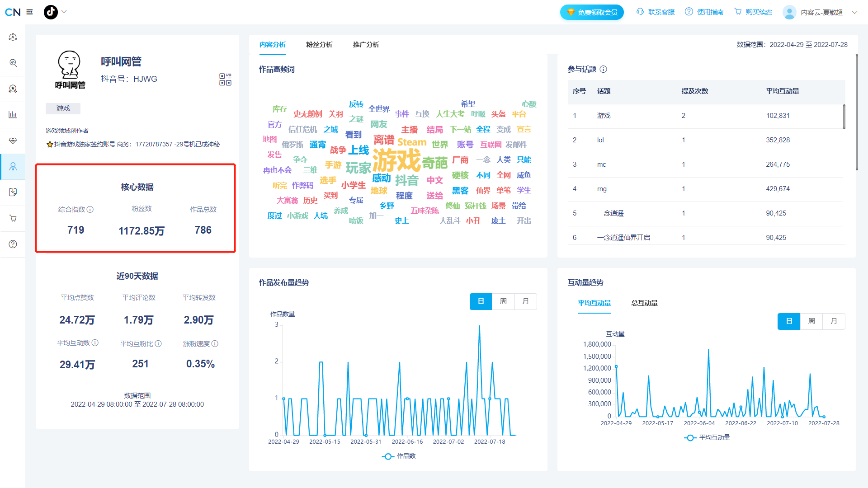The image size is (868, 488).
Task: Click the topics table inner scrollbar
Action: 844,117
